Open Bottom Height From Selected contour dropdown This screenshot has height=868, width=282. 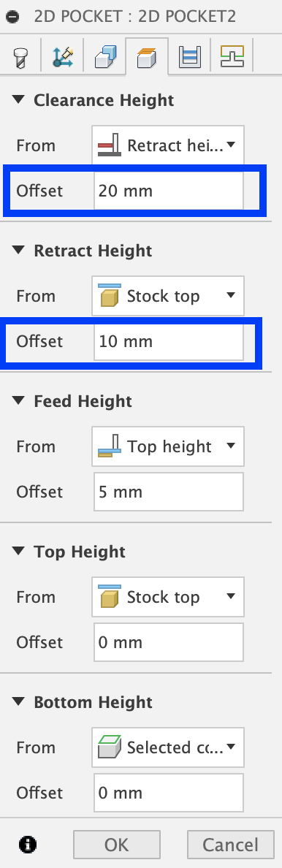pyautogui.click(x=168, y=748)
